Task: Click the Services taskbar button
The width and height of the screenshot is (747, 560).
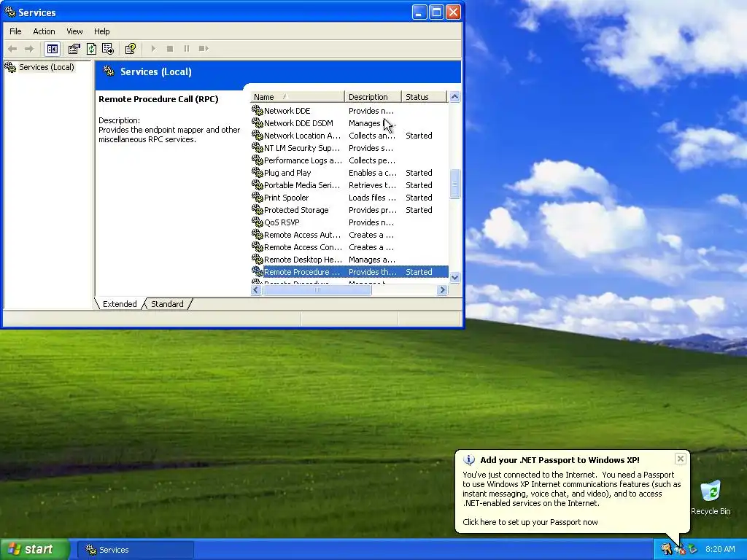Action: click(x=136, y=550)
